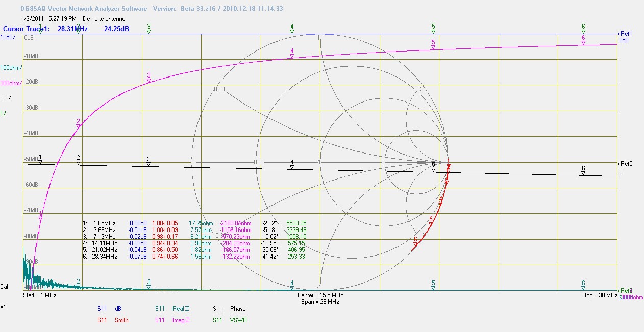Viewport: 644px width, 332px height.
Task: Click marker table row 4: 14.11MHz
Action: 194,243
